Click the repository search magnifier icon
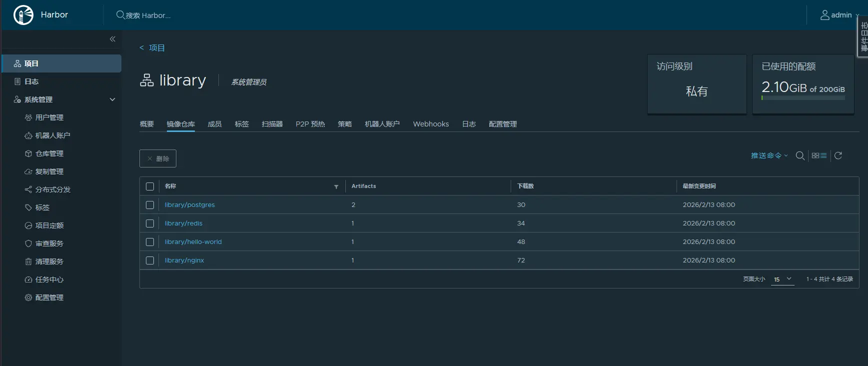Viewport: 868px width, 366px height. [800, 155]
